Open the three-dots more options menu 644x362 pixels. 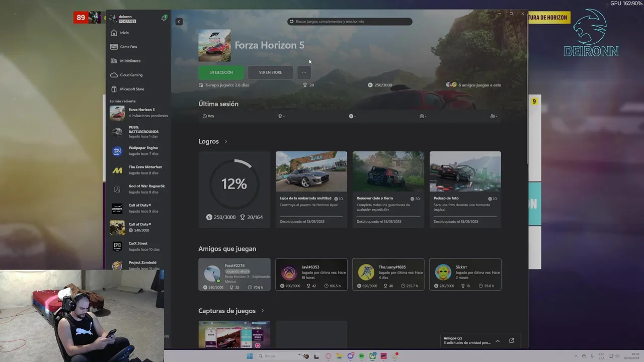(x=304, y=72)
